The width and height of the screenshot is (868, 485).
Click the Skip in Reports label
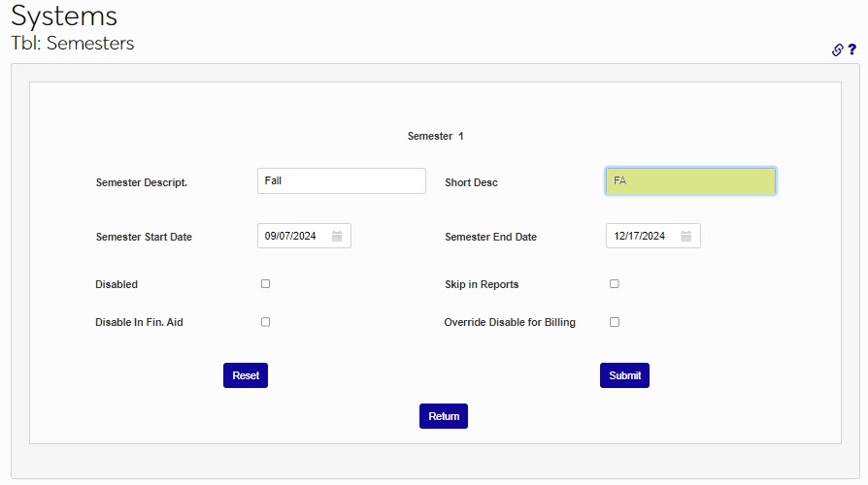(482, 285)
